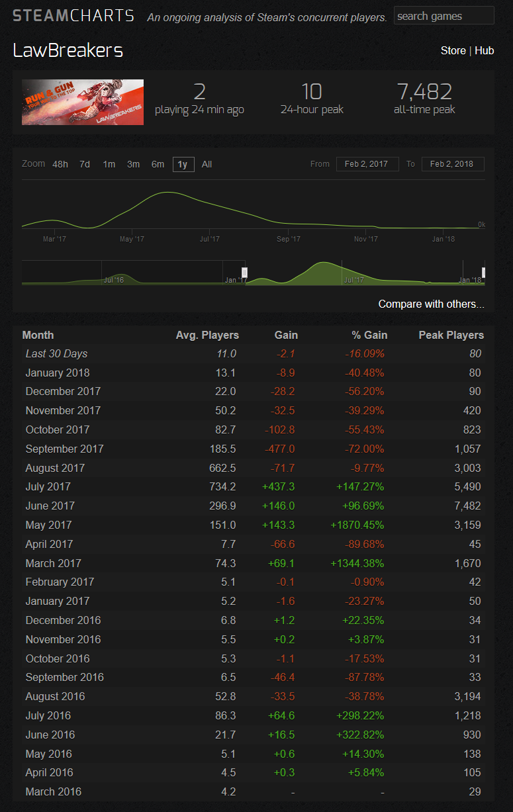Select the August 2017 row label
513x812 pixels.
pyautogui.click(x=55, y=468)
